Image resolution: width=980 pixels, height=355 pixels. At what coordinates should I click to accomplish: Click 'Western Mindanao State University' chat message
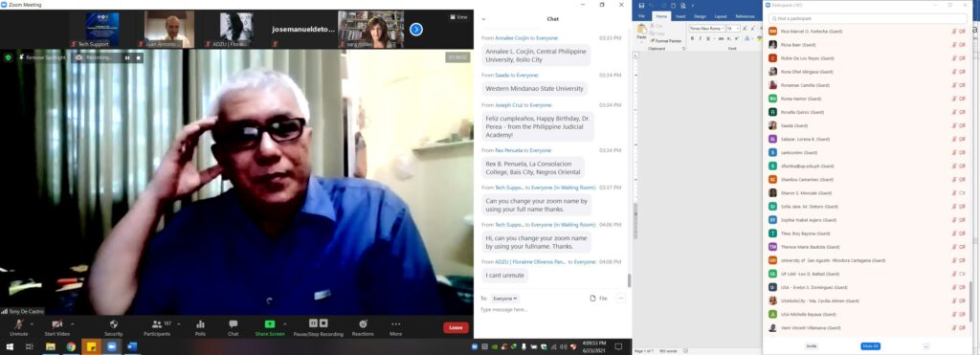click(534, 89)
